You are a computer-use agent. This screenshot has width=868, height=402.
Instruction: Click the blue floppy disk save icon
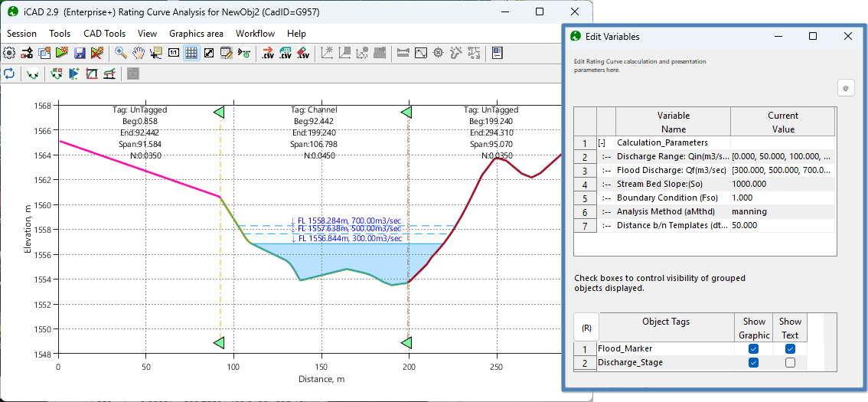(x=79, y=53)
